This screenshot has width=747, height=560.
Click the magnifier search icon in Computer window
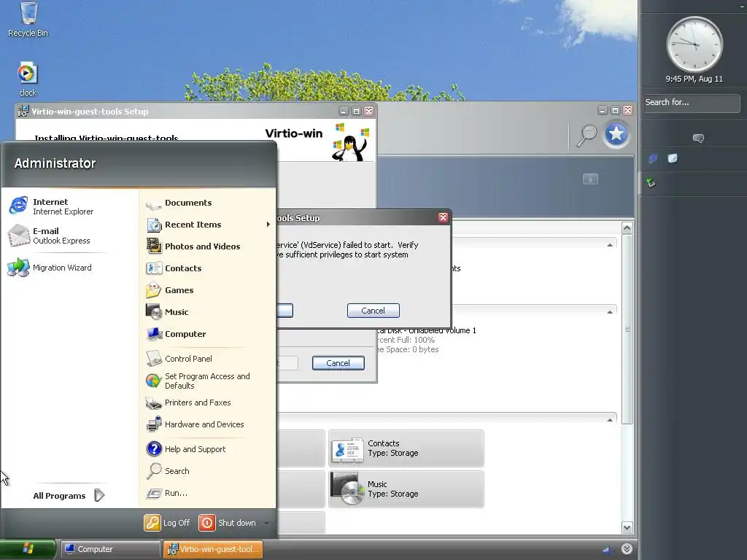pyautogui.click(x=587, y=135)
